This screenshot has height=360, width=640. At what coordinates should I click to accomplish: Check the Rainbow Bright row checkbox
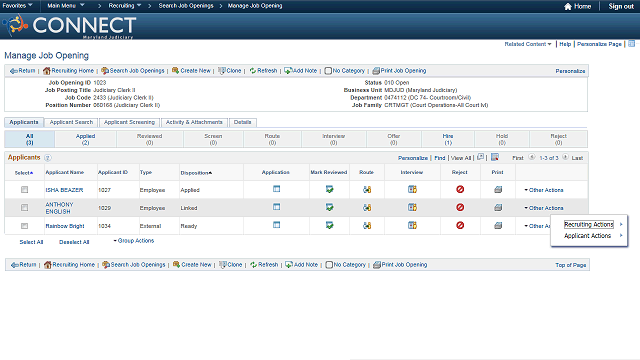[24, 226]
